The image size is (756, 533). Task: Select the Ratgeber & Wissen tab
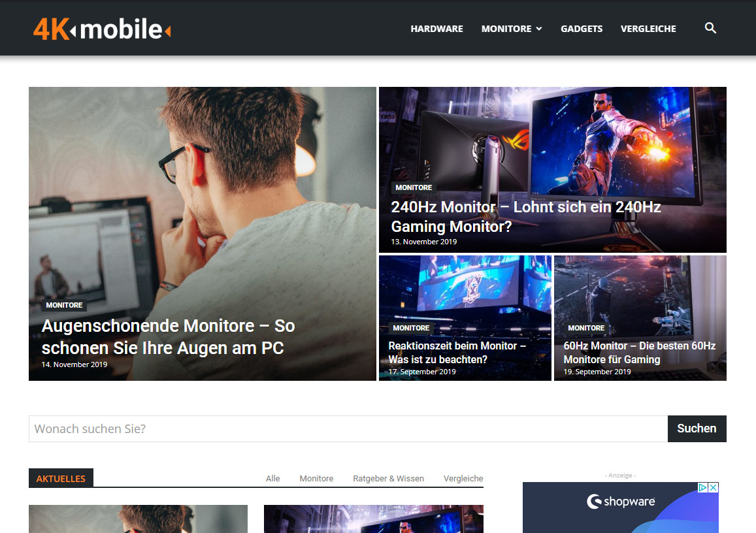(x=388, y=479)
